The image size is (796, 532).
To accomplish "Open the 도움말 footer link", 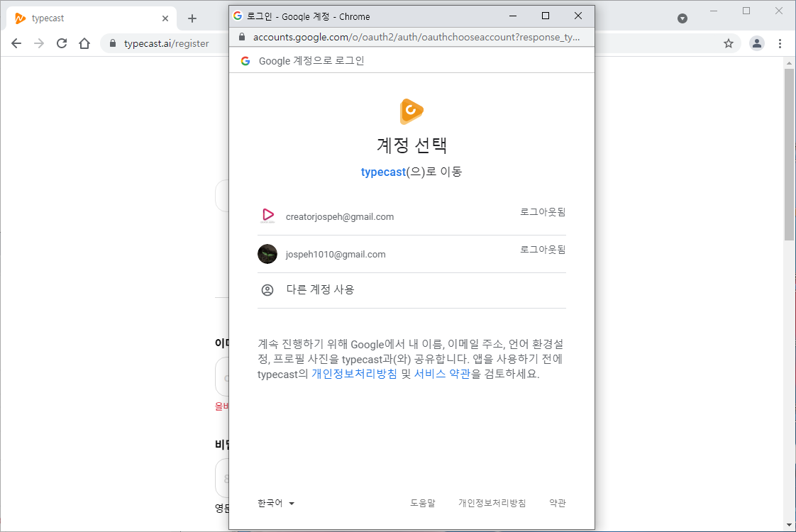I will click(423, 503).
